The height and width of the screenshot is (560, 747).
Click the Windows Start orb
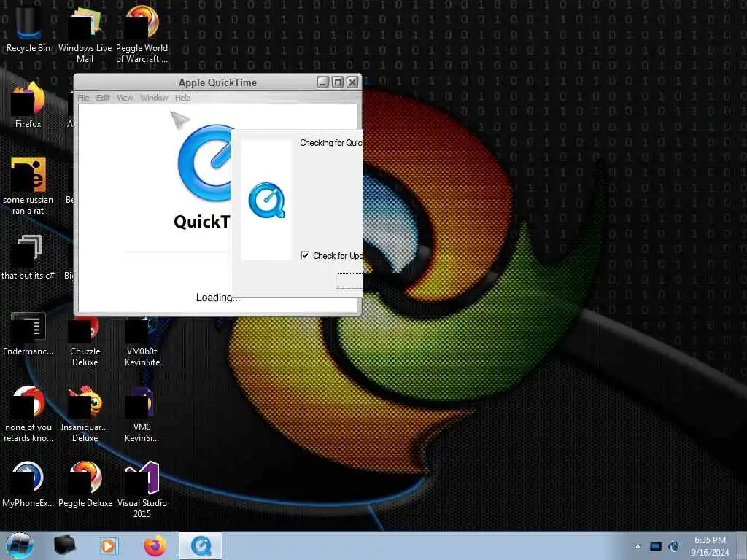point(20,545)
